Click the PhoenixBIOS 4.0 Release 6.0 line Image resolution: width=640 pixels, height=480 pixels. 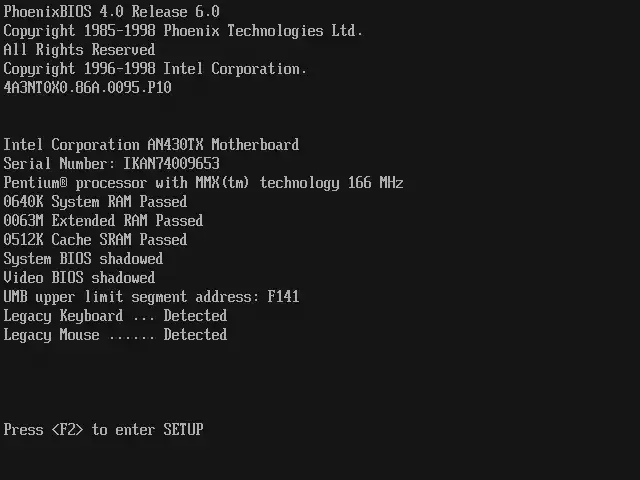[x=111, y=11]
